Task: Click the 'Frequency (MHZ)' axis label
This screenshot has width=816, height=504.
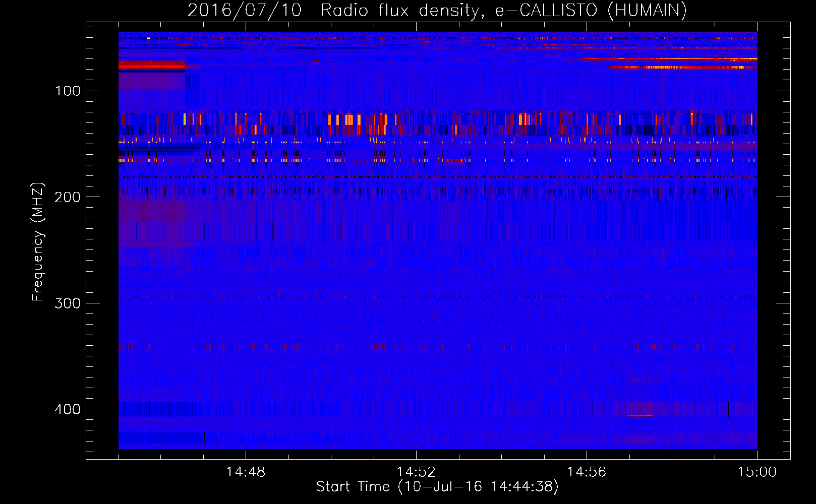Action: [x=38, y=242]
